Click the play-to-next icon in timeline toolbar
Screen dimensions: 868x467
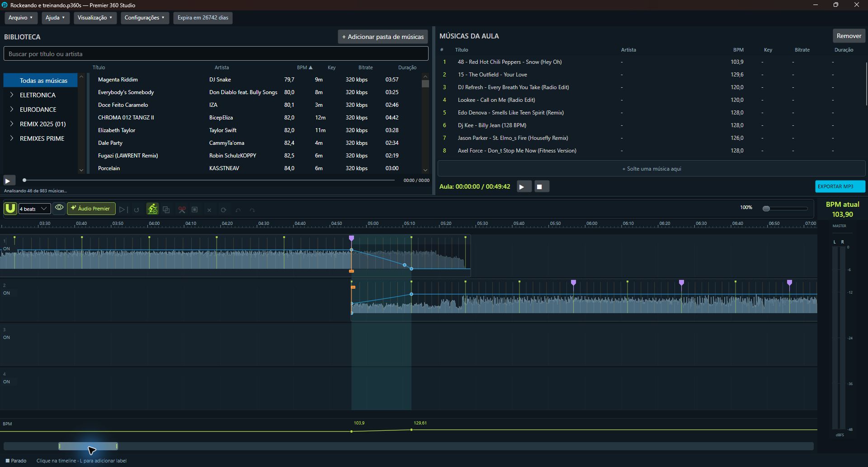tap(123, 210)
